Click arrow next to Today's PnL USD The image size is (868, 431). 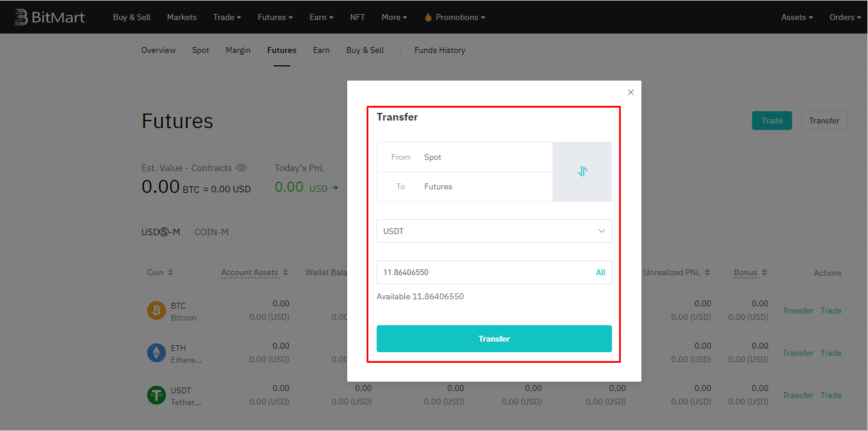[335, 188]
